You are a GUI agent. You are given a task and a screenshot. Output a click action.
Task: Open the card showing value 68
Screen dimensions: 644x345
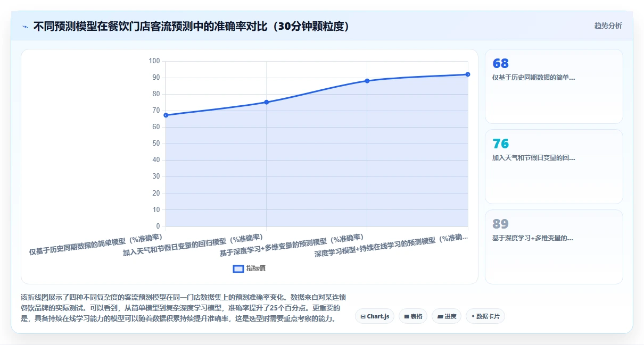[554, 87]
